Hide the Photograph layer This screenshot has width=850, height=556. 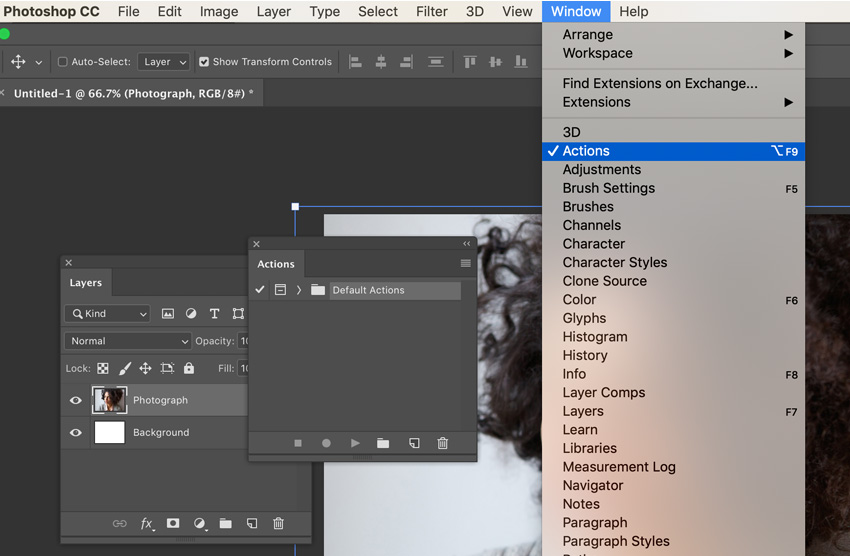(x=76, y=400)
